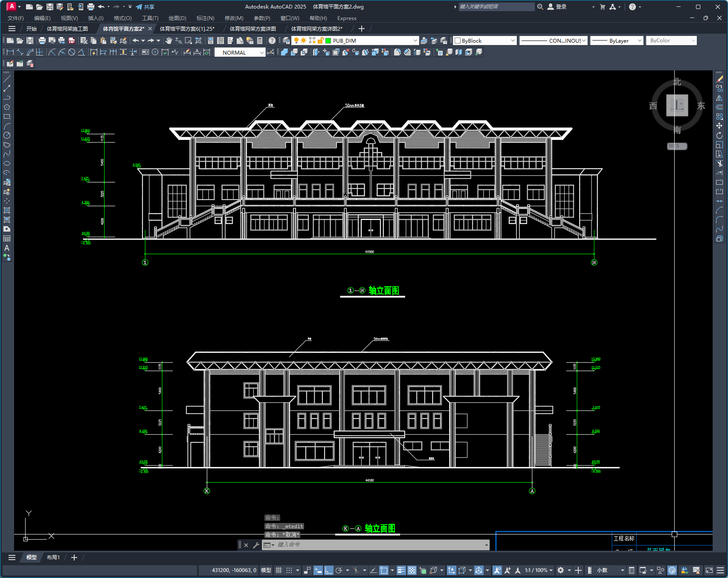
Task: Select the Multiline Text A tool
Action: (7, 248)
